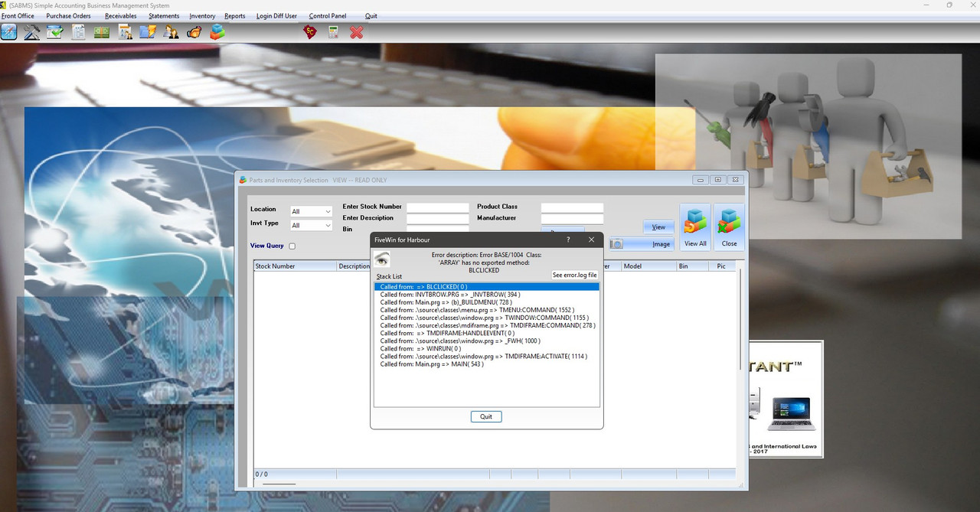Select stack row '_FWH( 1000 )'
Image resolution: width=980 pixels, height=512 pixels.
click(487, 341)
